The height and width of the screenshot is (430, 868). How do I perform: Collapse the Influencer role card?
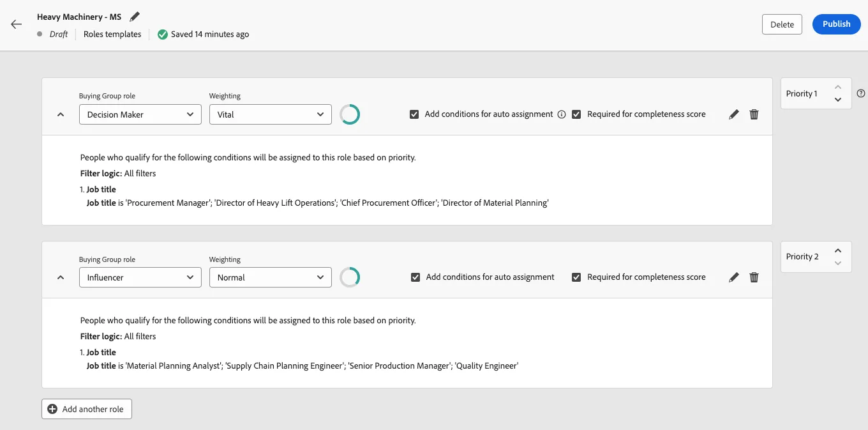pyautogui.click(x=61, y=277)
